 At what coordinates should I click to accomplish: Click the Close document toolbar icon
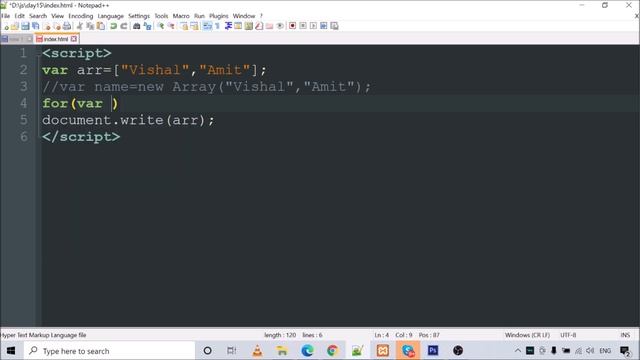[x=47, y=26]
